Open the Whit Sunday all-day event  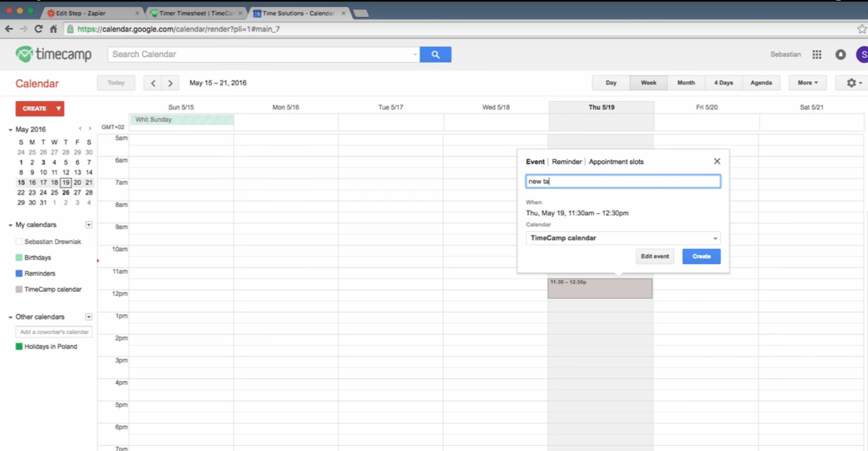[182, 119]
